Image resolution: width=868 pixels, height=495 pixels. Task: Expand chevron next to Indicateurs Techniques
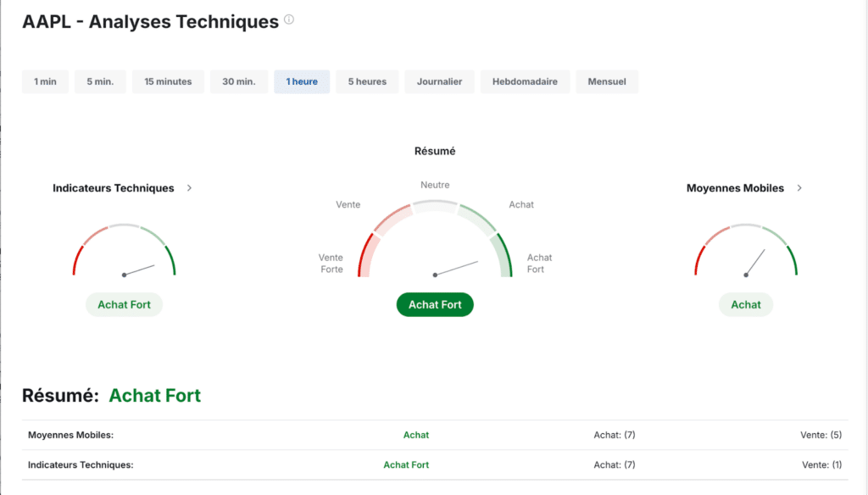(x=189, y=188)
